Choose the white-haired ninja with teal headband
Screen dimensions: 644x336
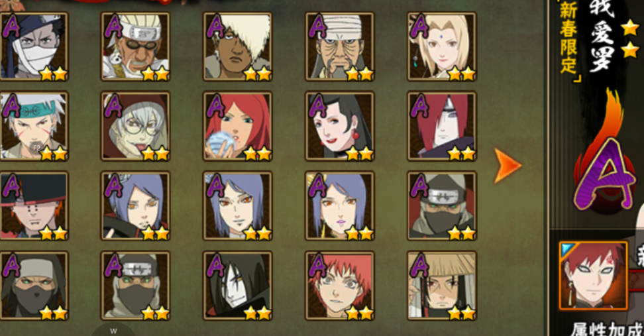34,126
